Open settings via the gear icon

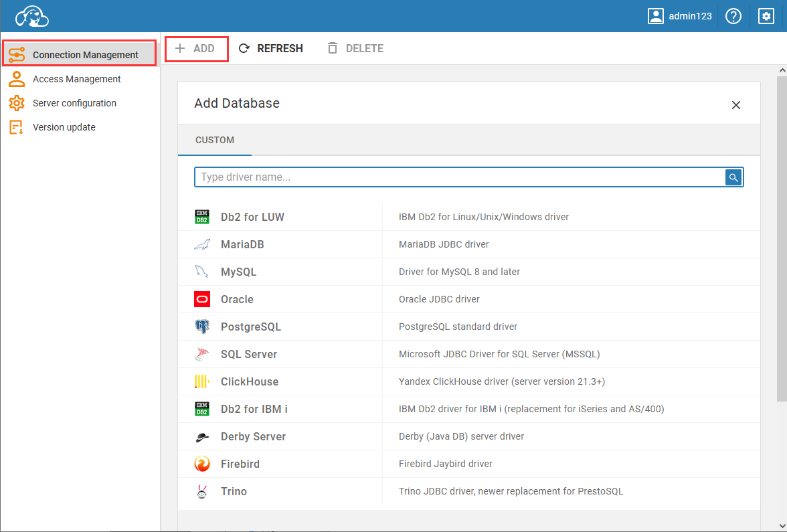pos(766,16)
